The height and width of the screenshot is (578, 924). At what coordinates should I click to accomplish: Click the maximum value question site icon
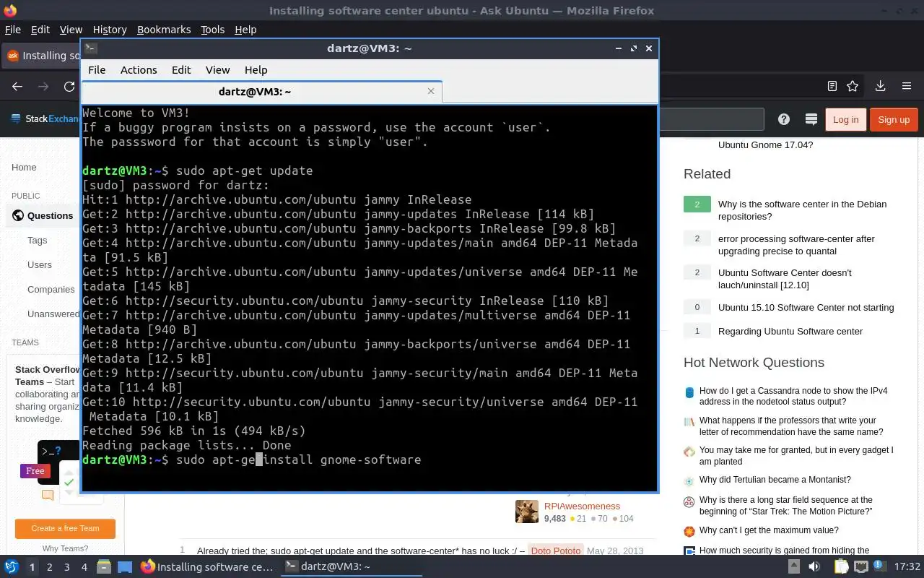689,531
